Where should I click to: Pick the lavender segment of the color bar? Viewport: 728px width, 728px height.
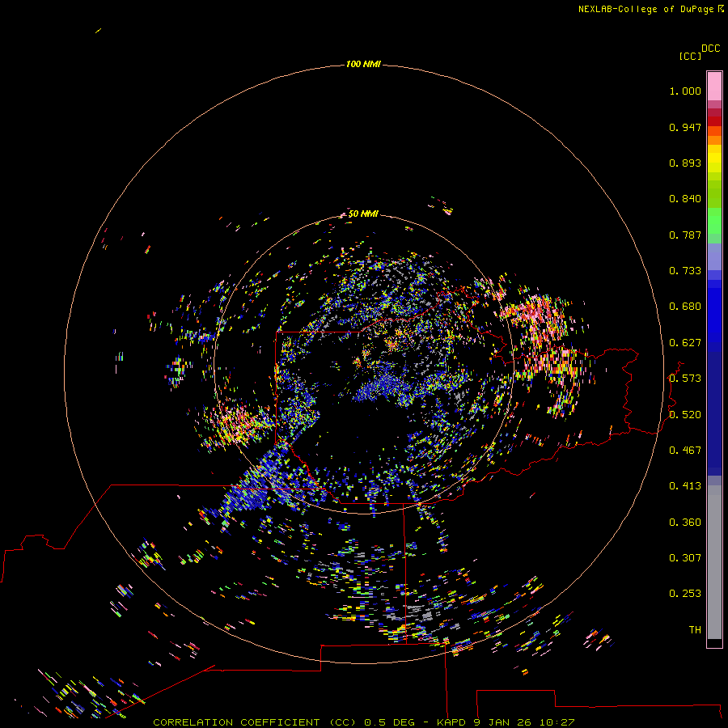pos(714,257)
